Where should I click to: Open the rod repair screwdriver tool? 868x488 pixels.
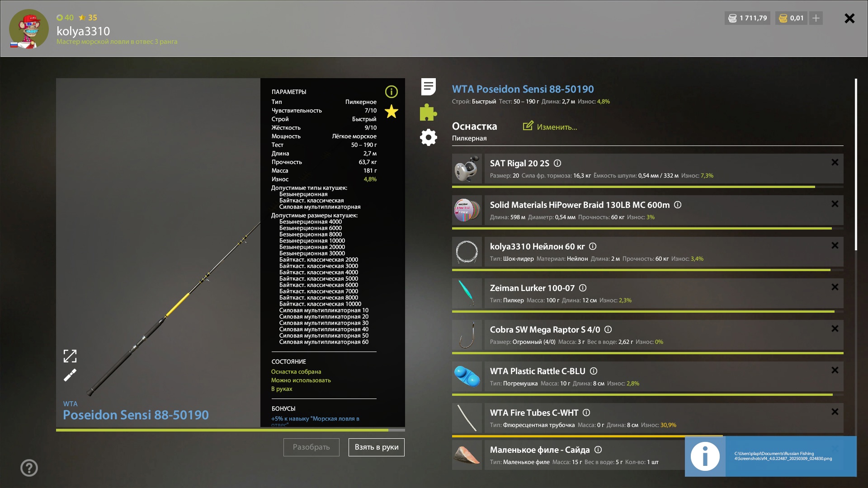[x=70, y=375]
